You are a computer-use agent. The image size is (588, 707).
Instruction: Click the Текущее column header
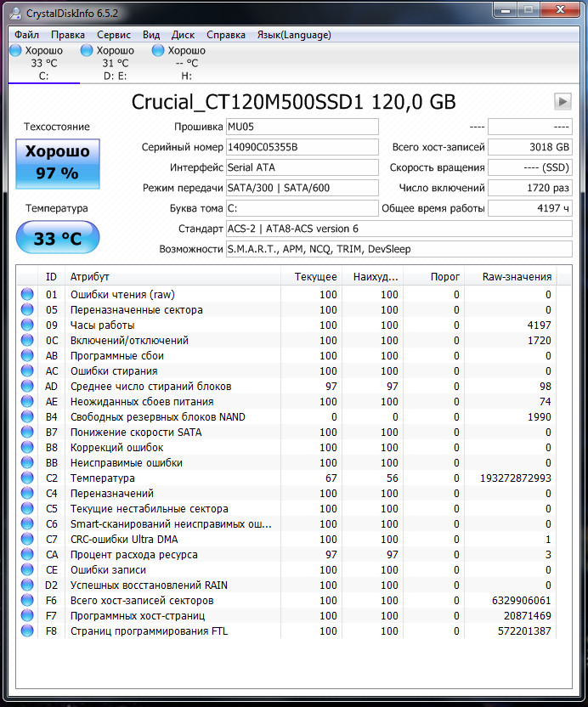[311, 277]
